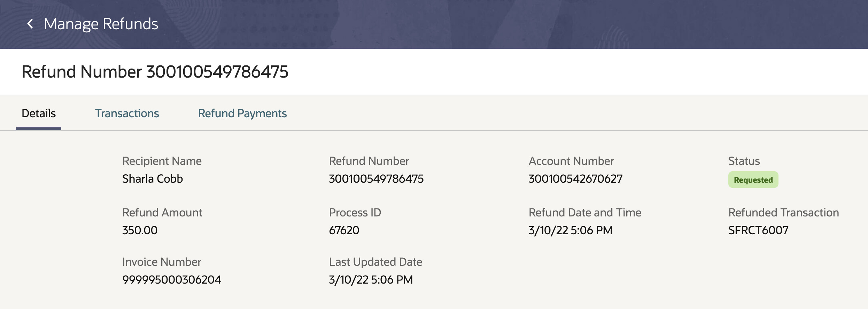
Task: Click the Manage Refunds header title
Action: (101, 24)
